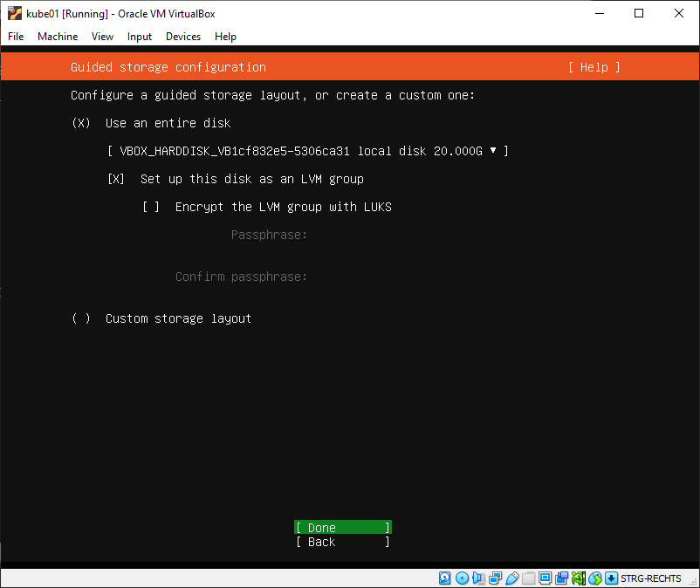Maximize the kube01 VirtualBox window

[x=639, y=13]
